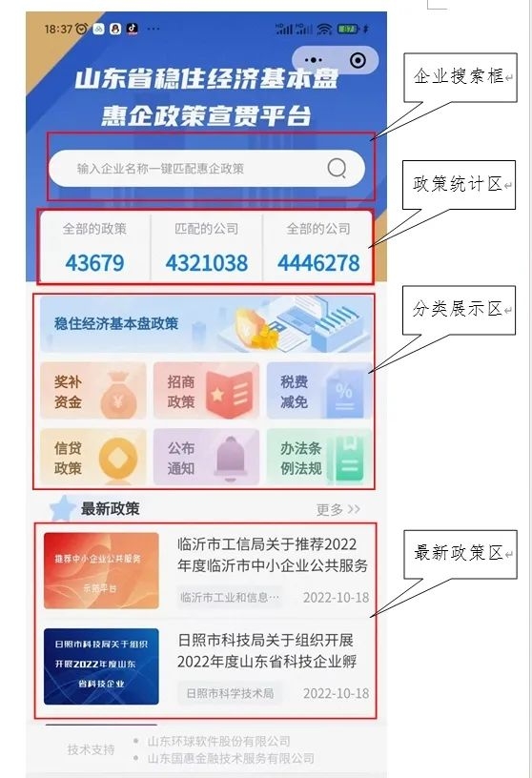The image size is (532, 778).
Task: Open 公布通知 bell tile
Action: (207, 457)
